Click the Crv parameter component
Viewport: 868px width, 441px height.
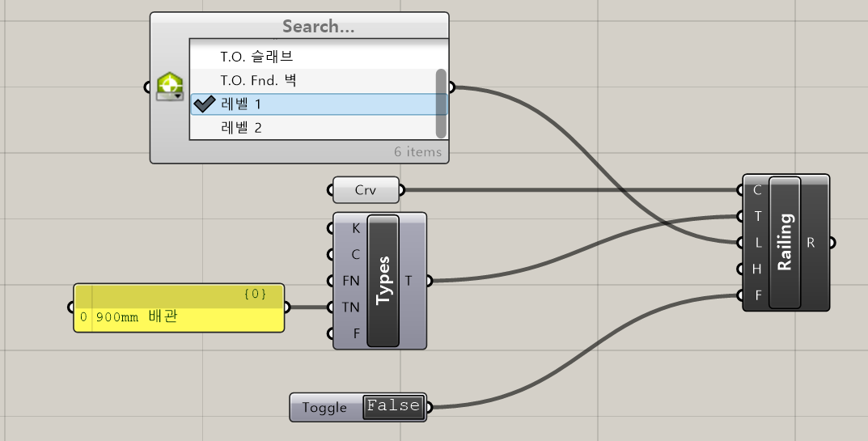click(366, 191)
